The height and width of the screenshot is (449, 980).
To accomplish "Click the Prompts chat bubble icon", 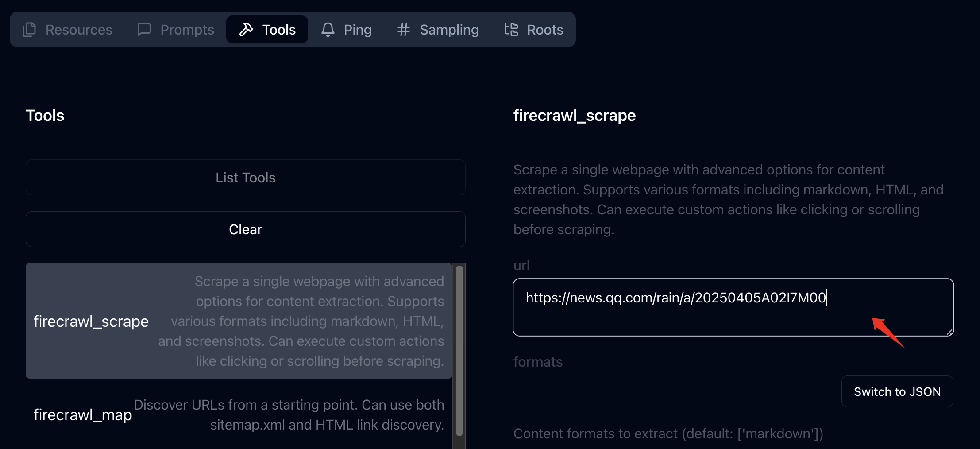I will click(x=144, y=29).
